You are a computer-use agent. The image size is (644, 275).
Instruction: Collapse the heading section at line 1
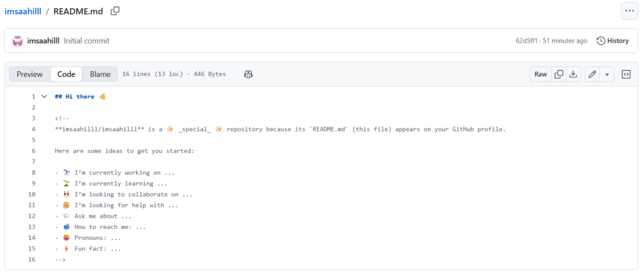click(x=44, y=96)
